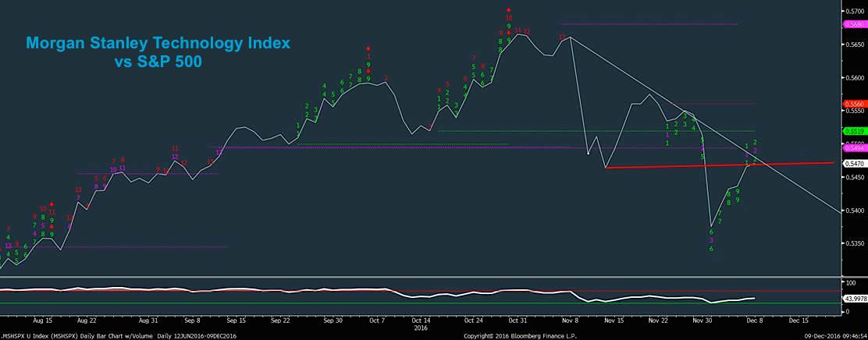
Task: Click the Sep 8 date label
Action: pos(191,320)
